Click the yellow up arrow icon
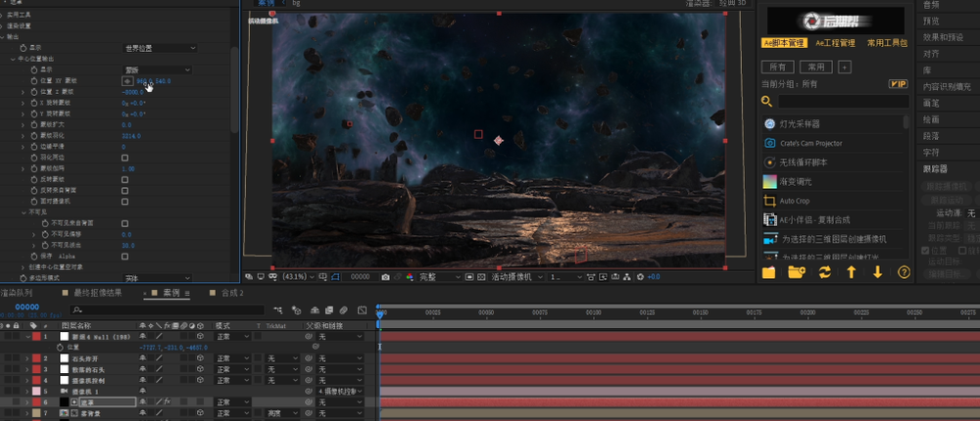The image size is (980, 421). point(851,272)
